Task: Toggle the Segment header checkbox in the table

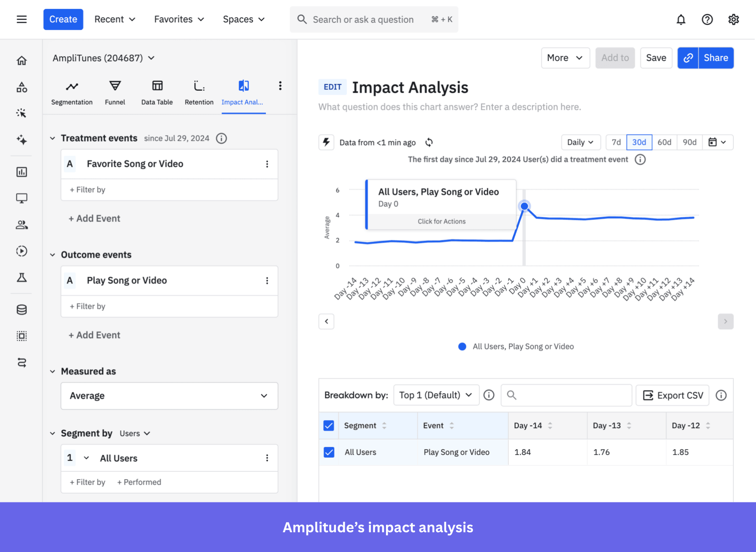Action: click(x=328, y=425)
